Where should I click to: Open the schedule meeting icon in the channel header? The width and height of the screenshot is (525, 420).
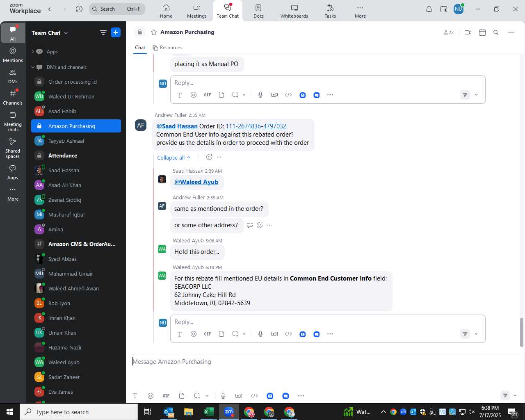[482, 32]
